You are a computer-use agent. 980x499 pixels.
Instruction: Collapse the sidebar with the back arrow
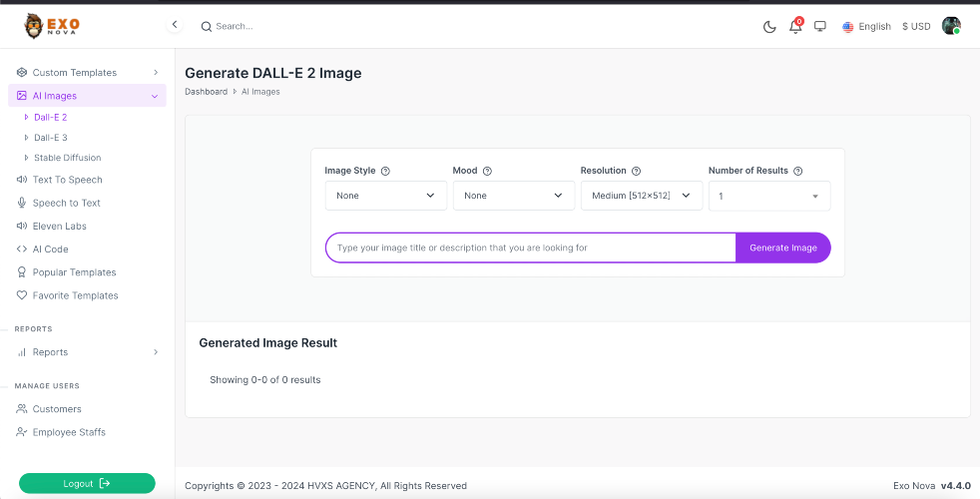(175, 24)
